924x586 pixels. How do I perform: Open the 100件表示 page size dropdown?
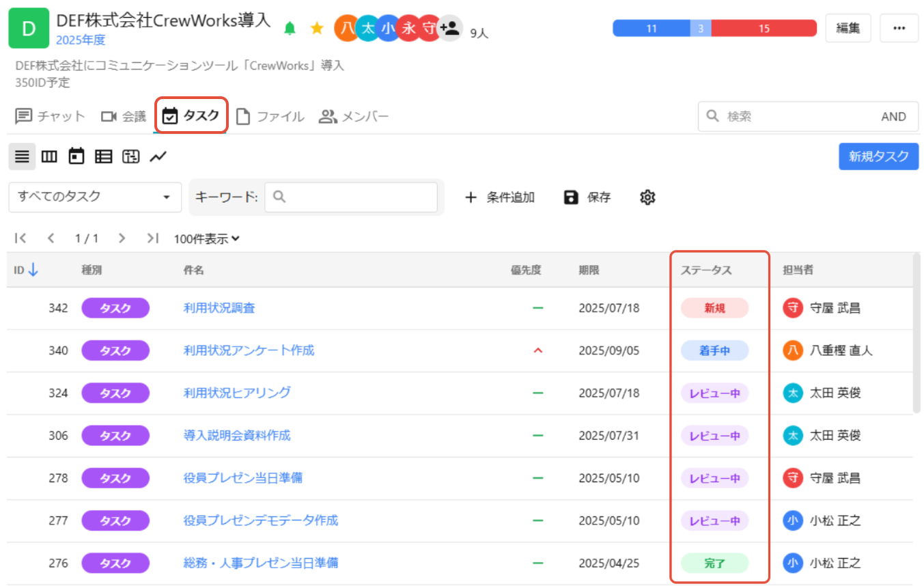pos(206,239)
